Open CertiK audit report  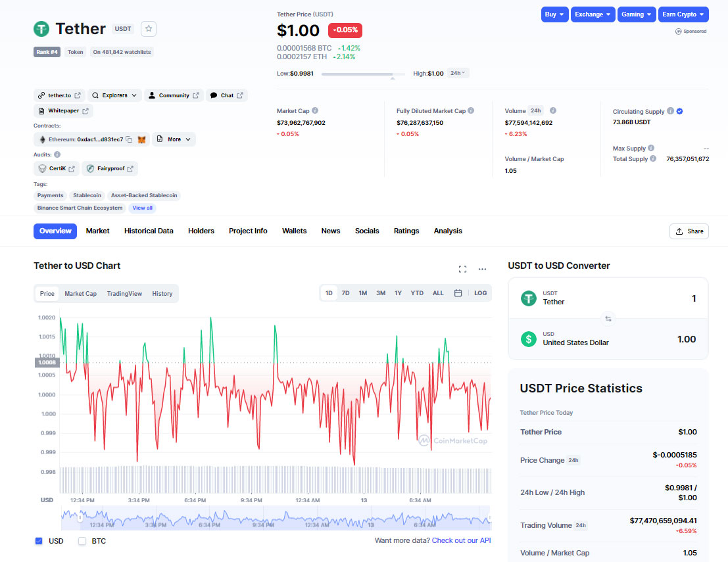[x=57, y=168]
